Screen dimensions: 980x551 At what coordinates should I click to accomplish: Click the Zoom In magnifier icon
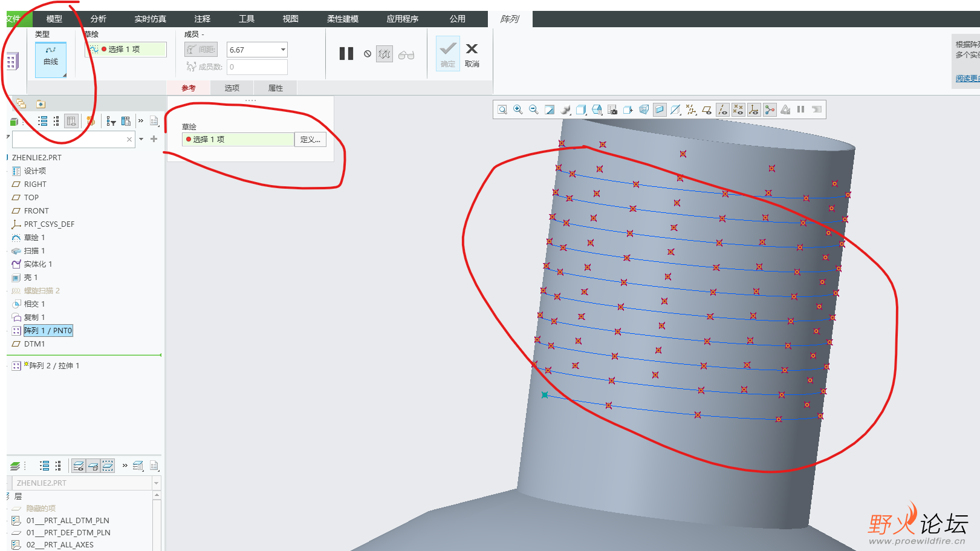point(518,109)
